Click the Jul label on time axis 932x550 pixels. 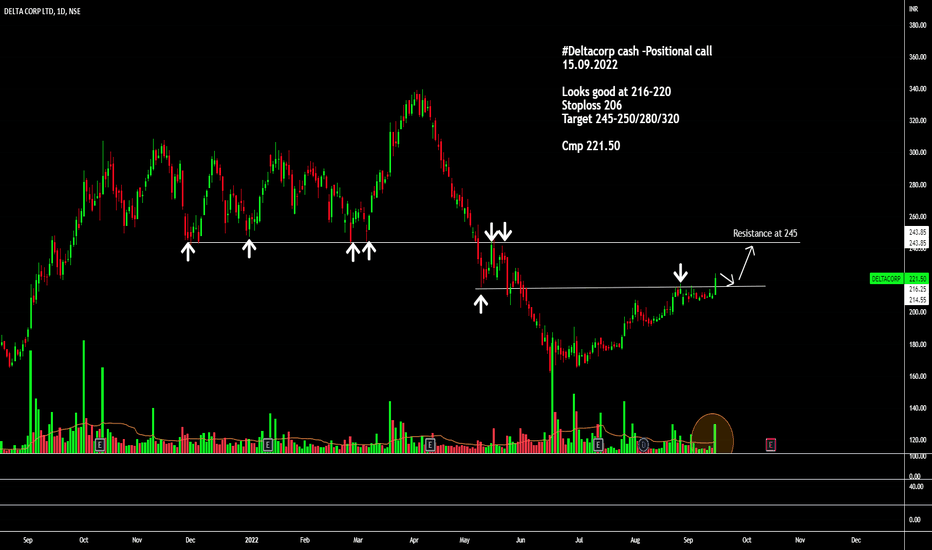pos(578,540)
